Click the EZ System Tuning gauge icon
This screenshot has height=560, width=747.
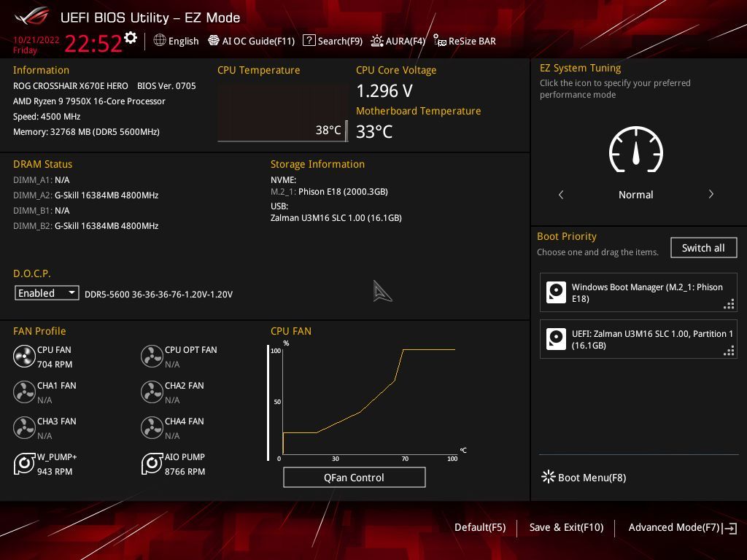[x=636, y=149]
